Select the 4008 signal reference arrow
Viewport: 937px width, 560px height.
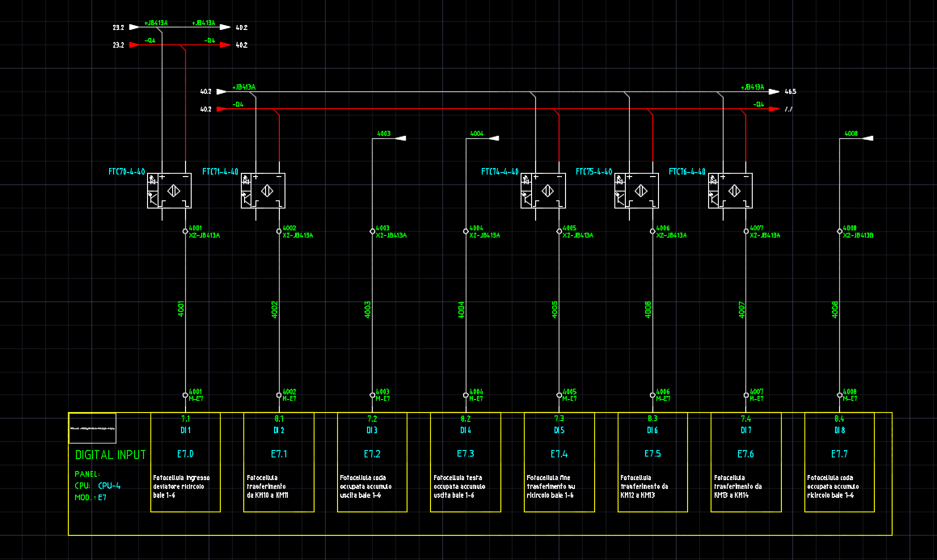(867, 139)
